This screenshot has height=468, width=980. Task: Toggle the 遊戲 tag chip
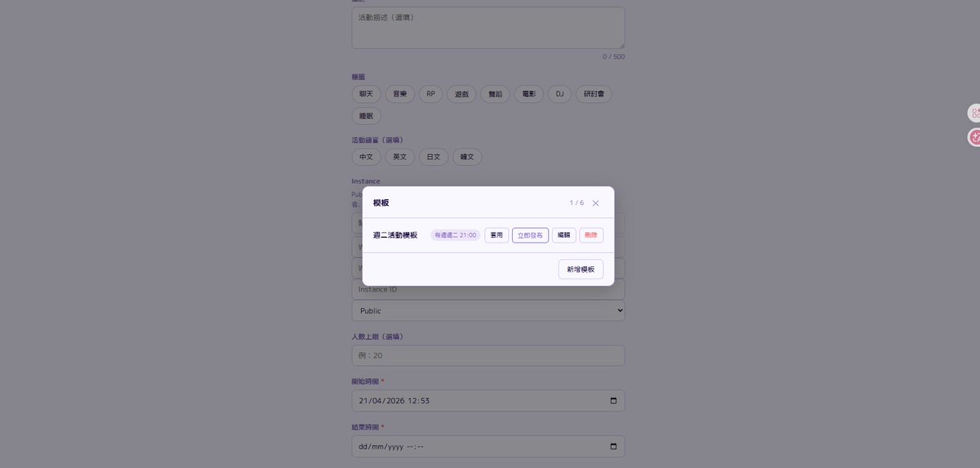coord(461,94)
